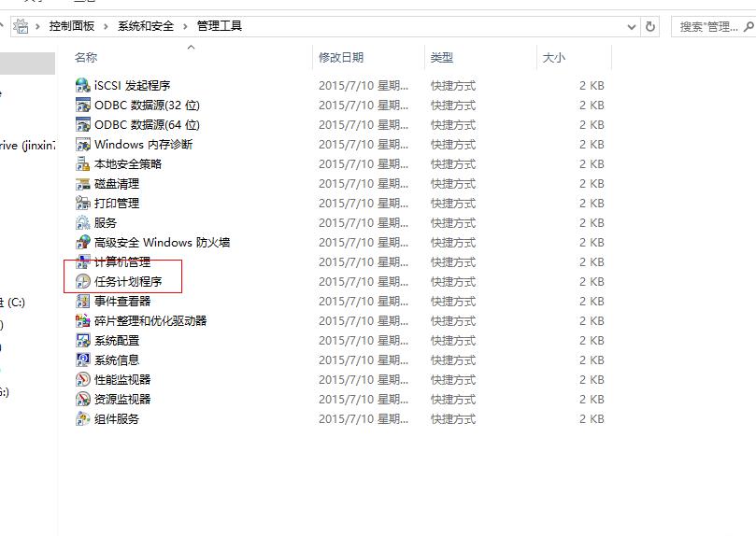Image resolution: width=756 pixels, height=536 pixels.
Task: Select the ODBC 数据源(64 位) icon
Action: (x=83, y=125)
